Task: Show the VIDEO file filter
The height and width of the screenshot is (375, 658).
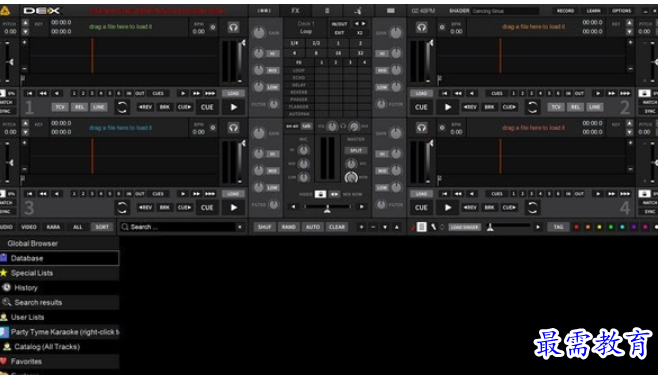Action: 29,227
